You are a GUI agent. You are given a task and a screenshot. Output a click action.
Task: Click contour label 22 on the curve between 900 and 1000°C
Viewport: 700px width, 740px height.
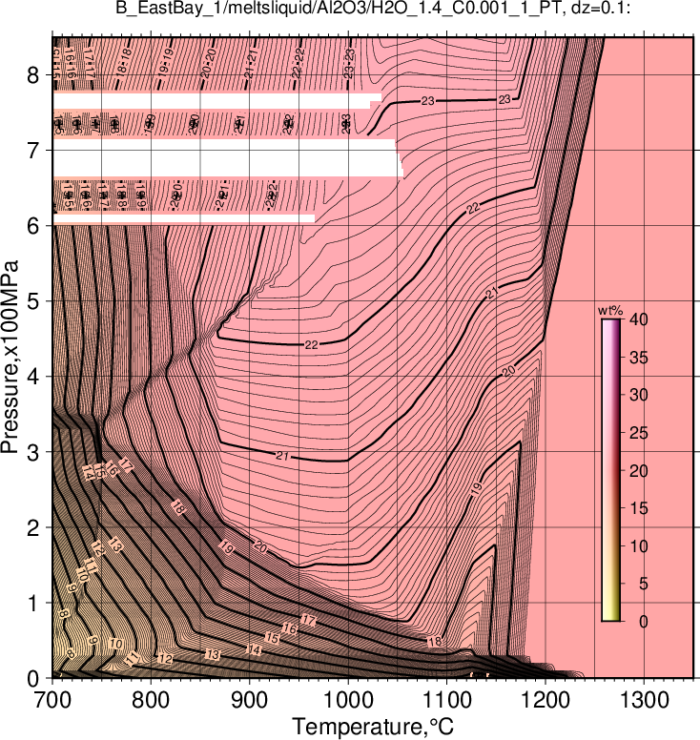tap(311, 345)
